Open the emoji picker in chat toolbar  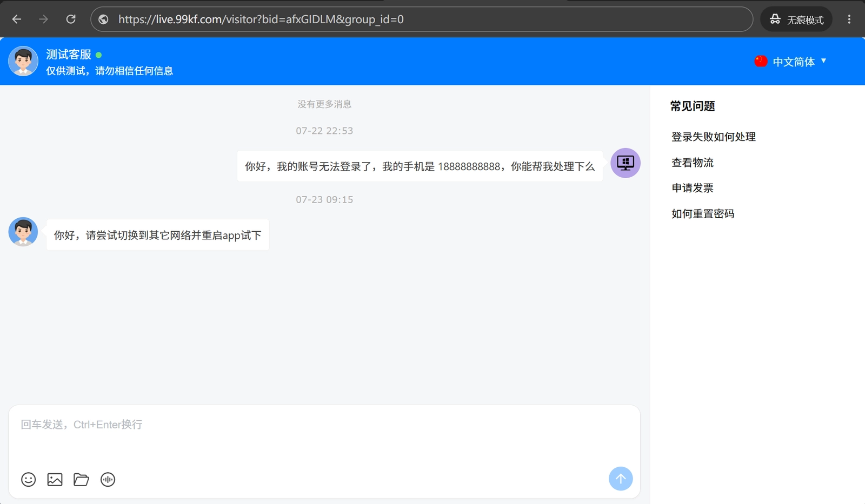(29, 479)
